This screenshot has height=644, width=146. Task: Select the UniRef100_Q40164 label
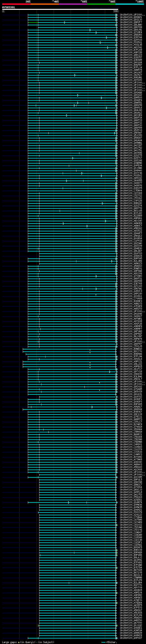pyautogui.click(x=131, y=63)
